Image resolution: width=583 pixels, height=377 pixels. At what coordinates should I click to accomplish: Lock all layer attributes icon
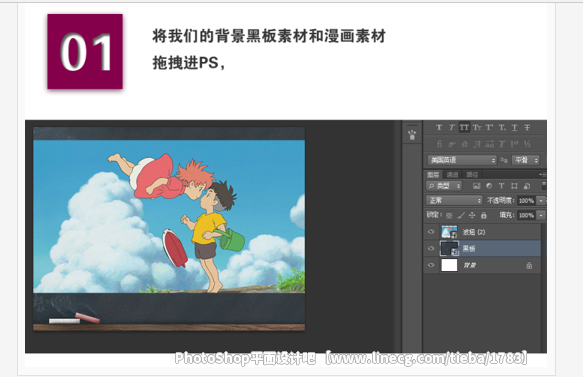click(484, 215)
